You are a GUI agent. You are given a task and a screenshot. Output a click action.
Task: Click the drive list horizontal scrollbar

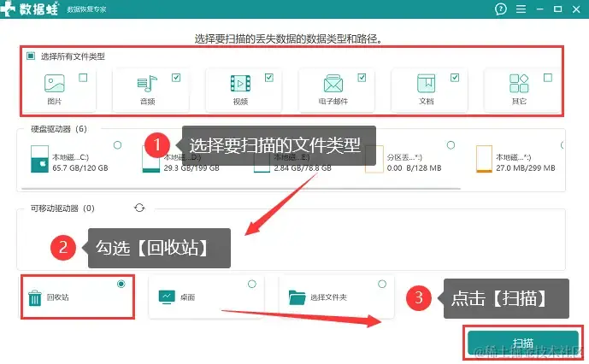241,189
